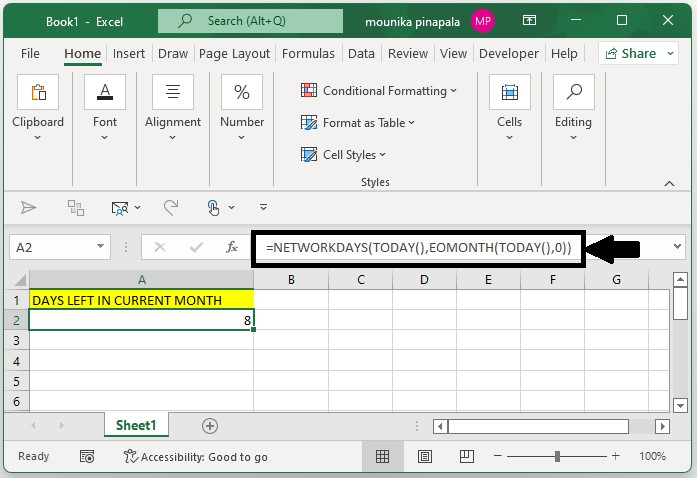
Task: Expand the formula bar chevron
Action: [x=677, y=246]
